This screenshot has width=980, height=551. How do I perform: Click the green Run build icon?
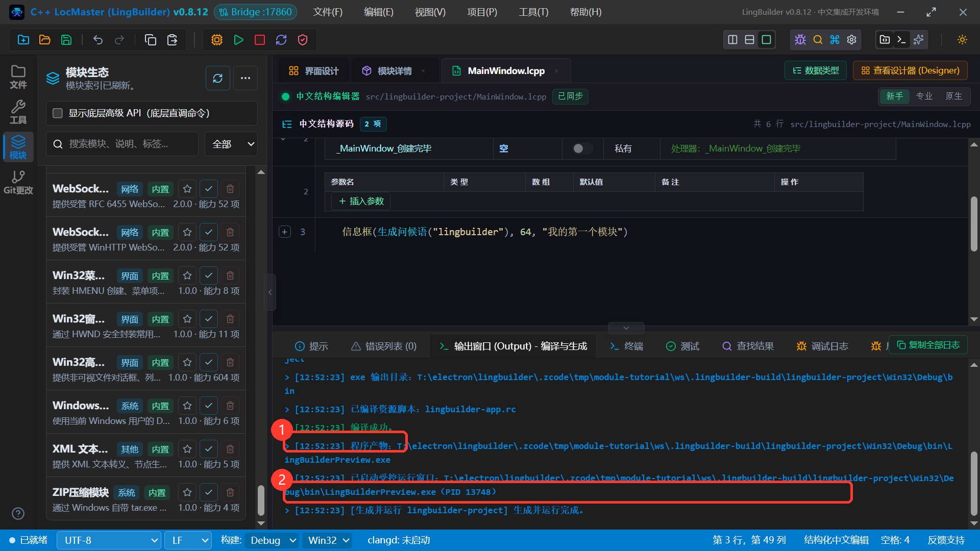[x=238, y=40]
